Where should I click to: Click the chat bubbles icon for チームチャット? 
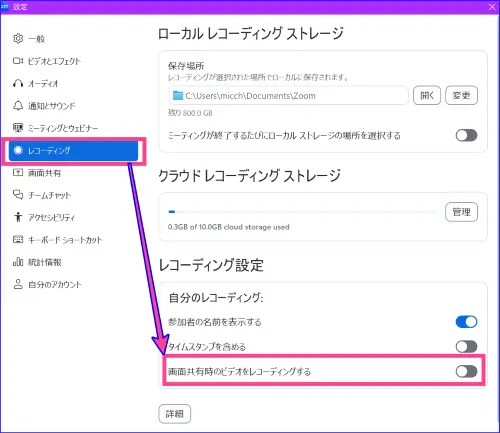click(18, 195)
